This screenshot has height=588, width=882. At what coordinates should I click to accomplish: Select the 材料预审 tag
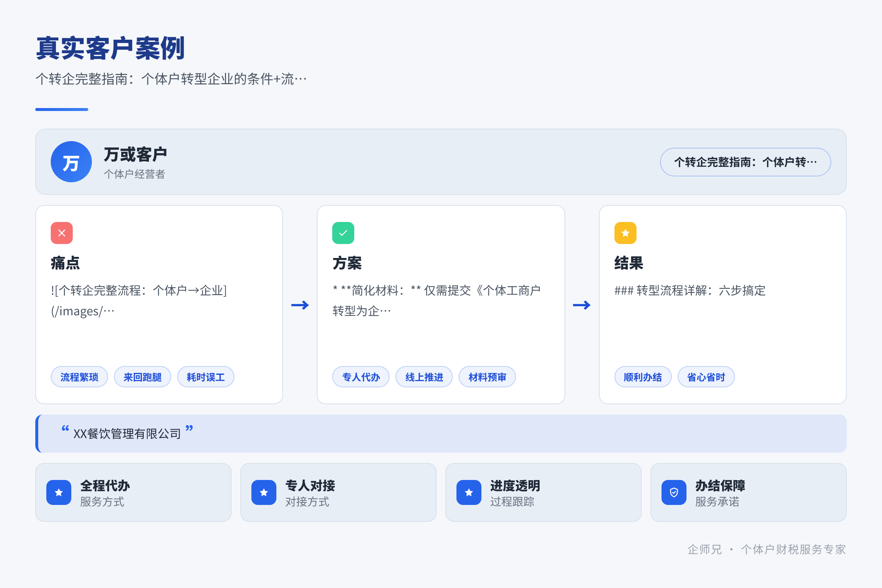click(487, 377)
